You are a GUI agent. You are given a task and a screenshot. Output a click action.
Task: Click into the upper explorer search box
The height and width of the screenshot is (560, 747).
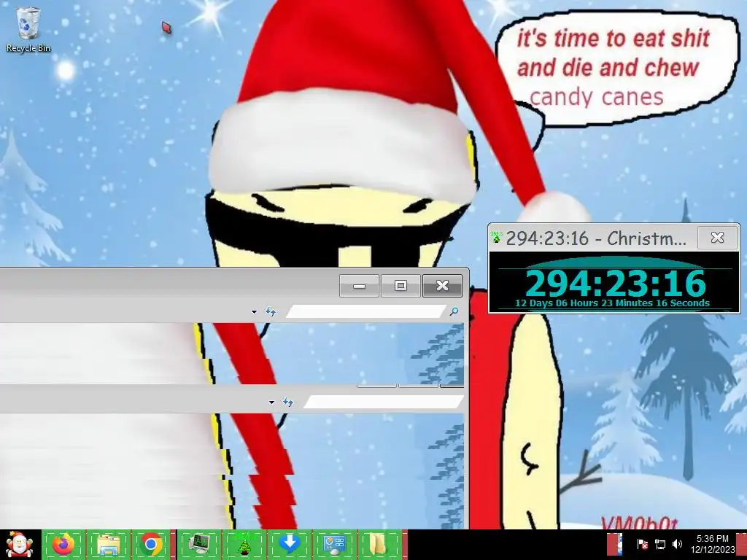click(x=365, y=312)
